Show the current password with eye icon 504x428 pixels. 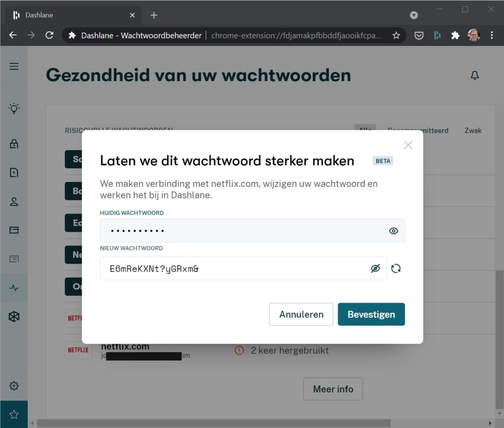(393, 231)
